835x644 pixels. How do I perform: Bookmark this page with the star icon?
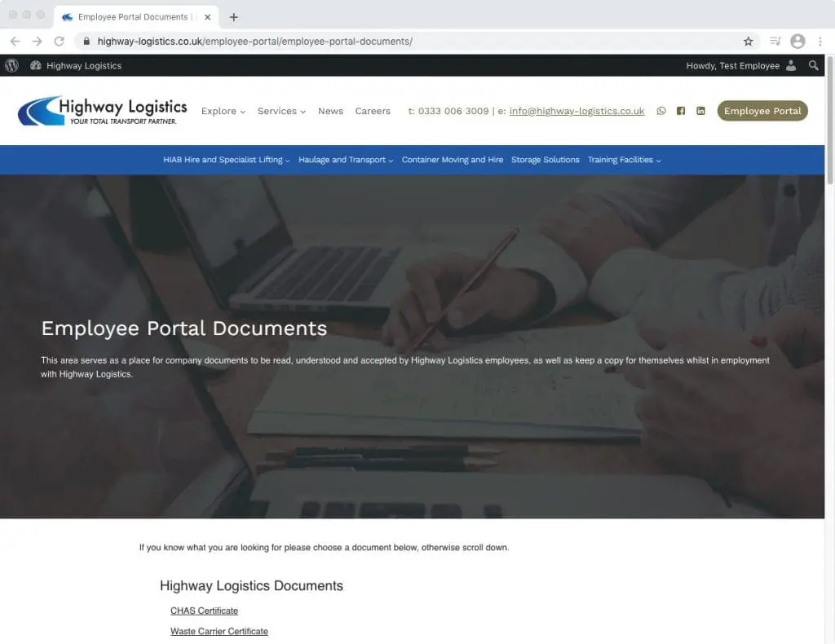click(748, 42)
